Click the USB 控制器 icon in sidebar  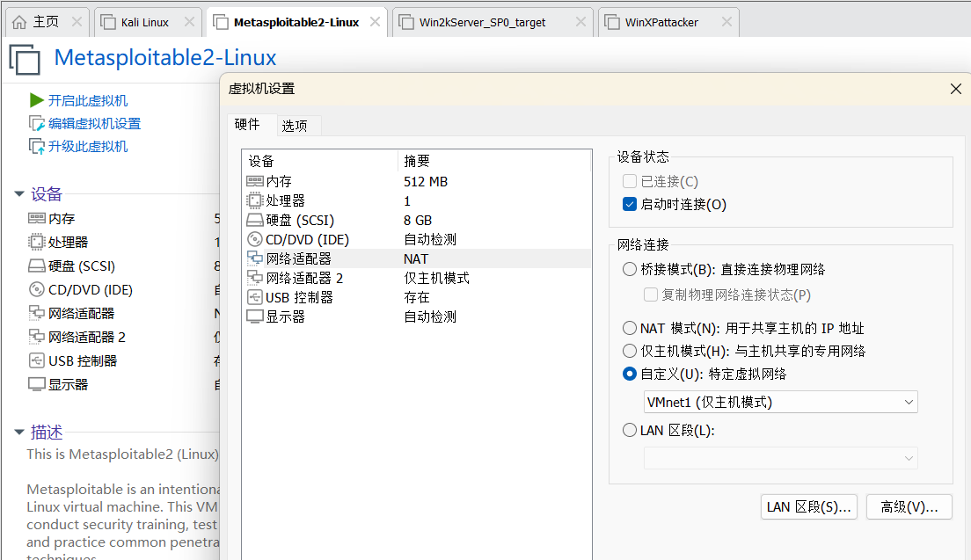coord(37,360)
